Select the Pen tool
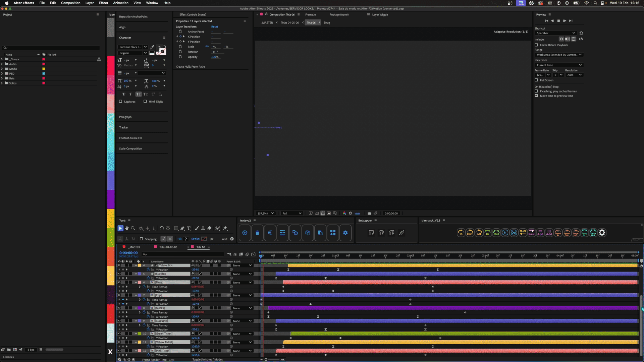The width and height of the screenshot is (644, 362). (182, 228)
